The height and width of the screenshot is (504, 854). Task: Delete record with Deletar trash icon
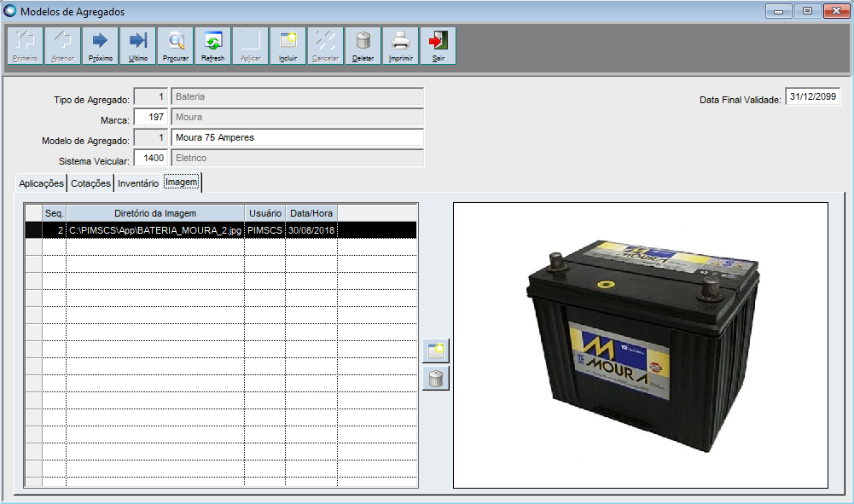(363, 46)
